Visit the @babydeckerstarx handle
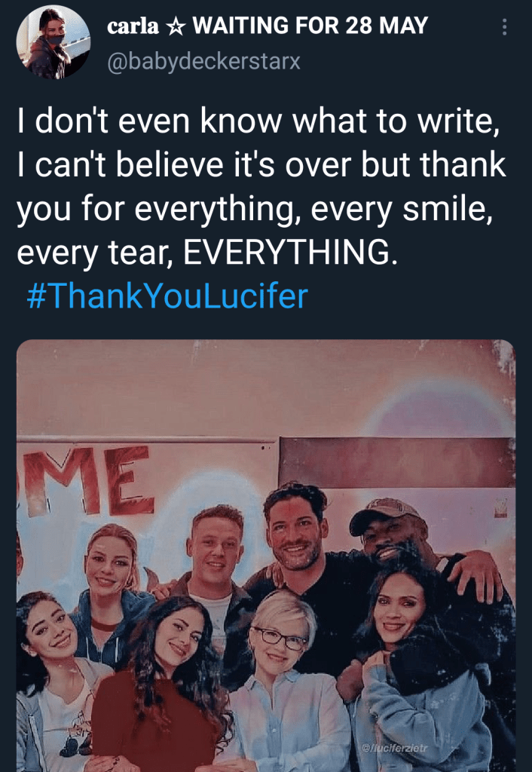Viewport: 532px width, 772px height. point(203,61)
